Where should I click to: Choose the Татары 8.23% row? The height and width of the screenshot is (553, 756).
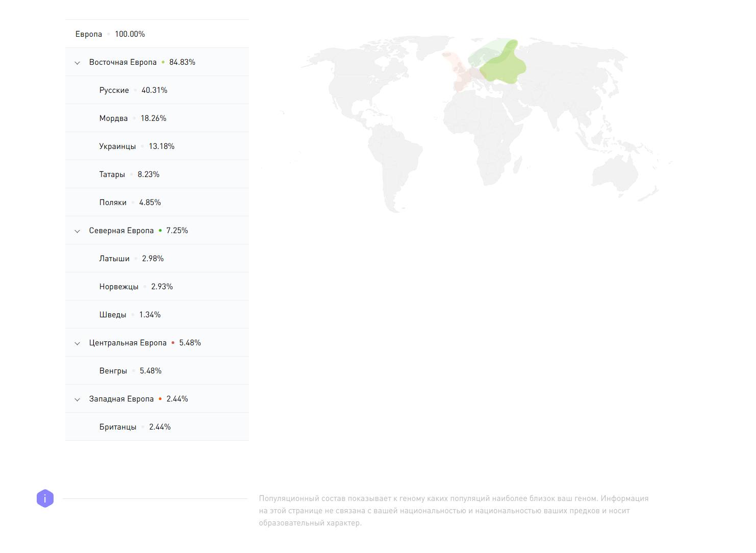[129, 174]
